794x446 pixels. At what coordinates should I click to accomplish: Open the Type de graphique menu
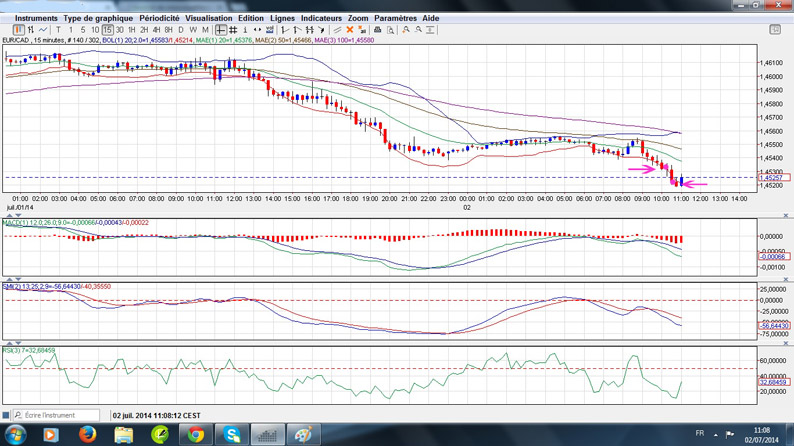click(98, 18)
